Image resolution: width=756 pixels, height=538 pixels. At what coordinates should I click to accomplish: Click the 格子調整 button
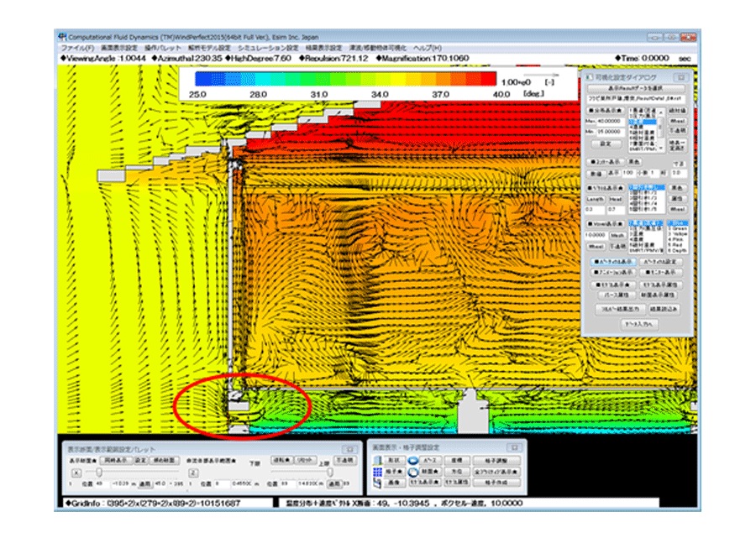click(496, 461)
